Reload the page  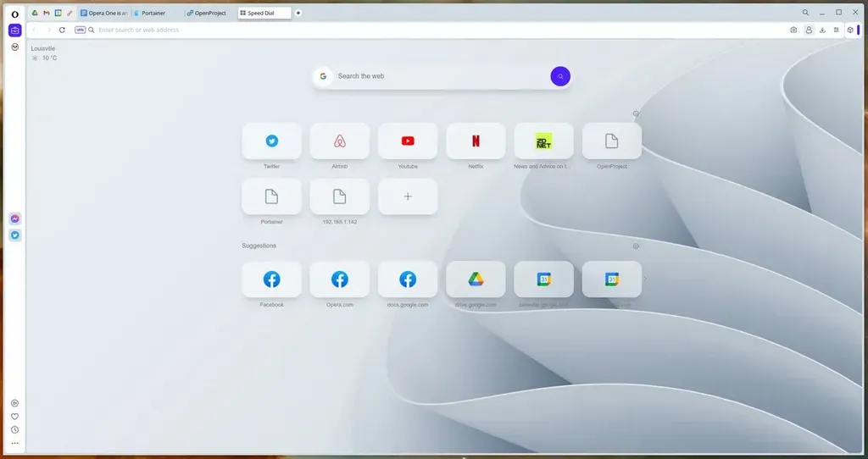62,30
